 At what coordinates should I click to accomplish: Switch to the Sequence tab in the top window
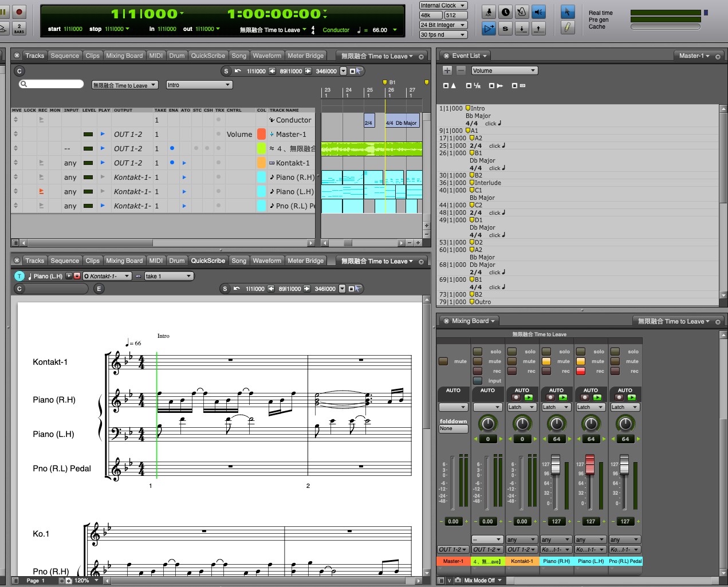click(x=65, y=56)
